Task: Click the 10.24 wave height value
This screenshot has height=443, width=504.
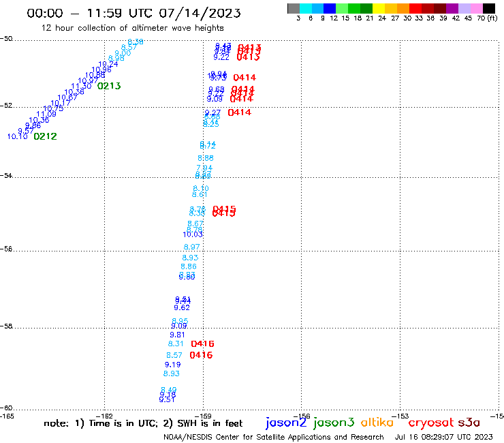Action: (108, 64)
